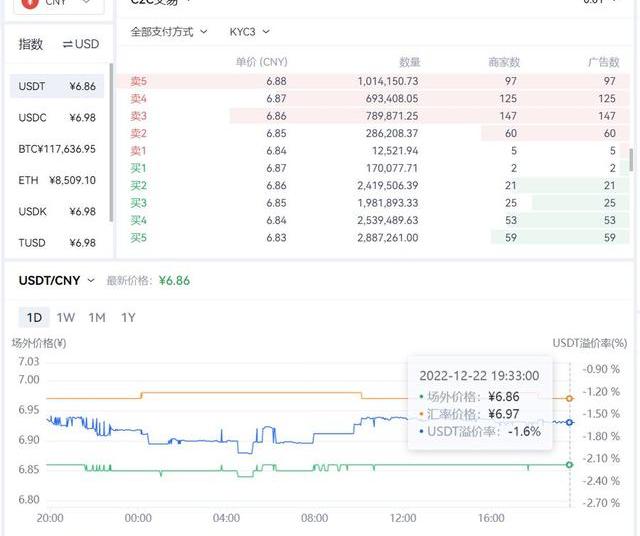Select the 1M chart timeframe
Screen dimensions: 640x536
click(x=97, y=317)
